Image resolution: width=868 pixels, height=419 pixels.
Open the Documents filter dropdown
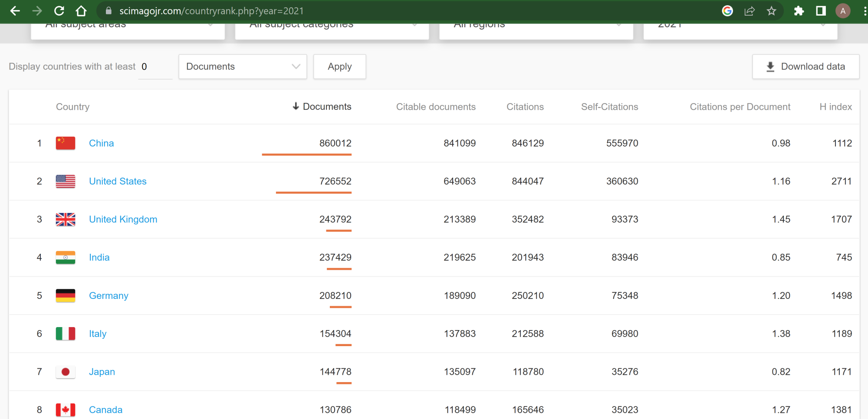point(243,66)
